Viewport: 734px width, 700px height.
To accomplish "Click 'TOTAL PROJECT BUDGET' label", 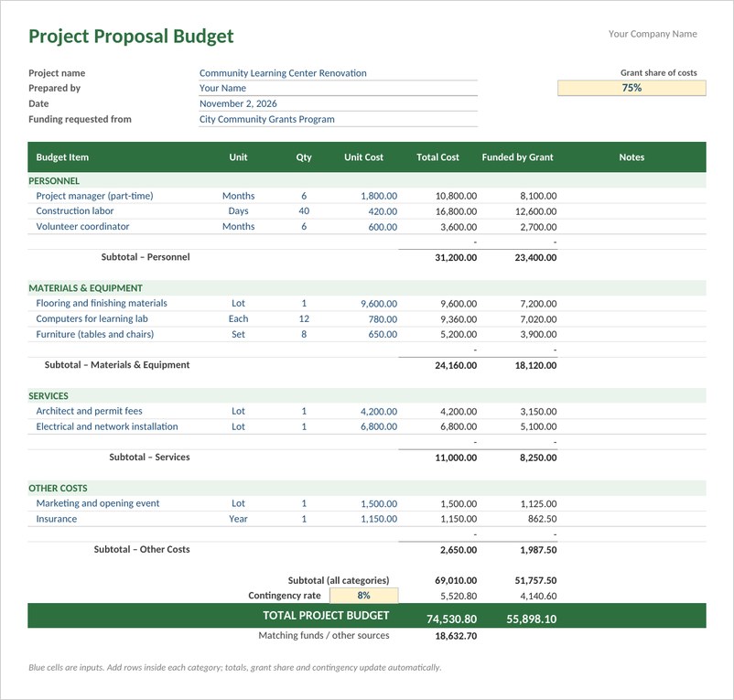I will [x=326, y=615].
